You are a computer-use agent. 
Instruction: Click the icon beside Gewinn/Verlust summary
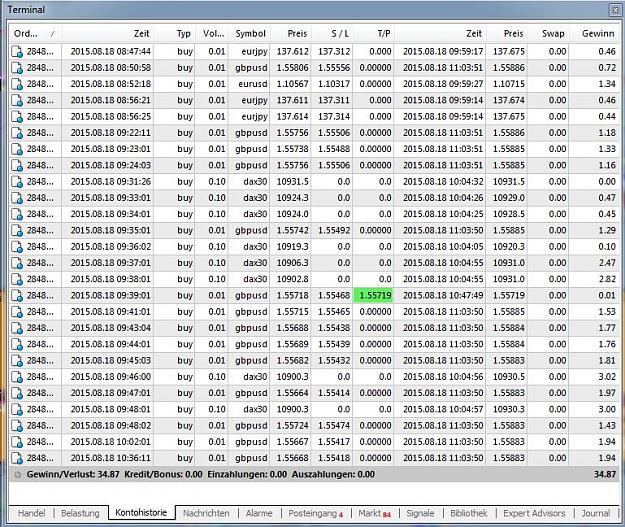point(17,475)
